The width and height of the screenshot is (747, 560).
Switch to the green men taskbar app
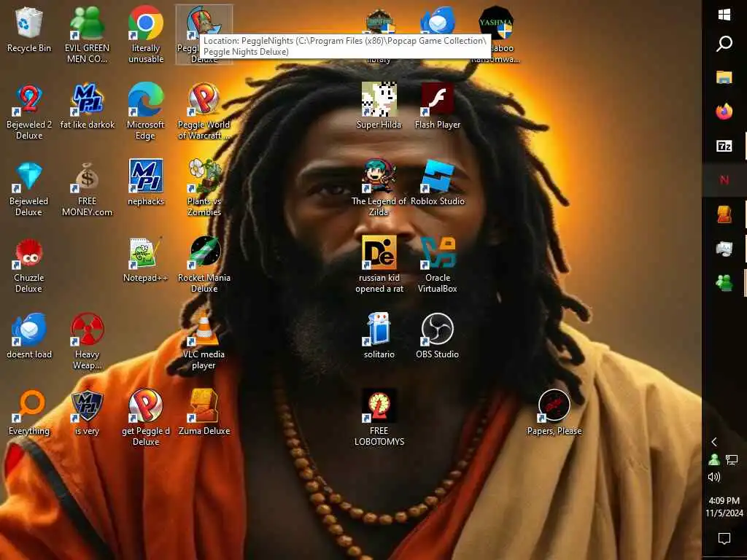[724, 283]
